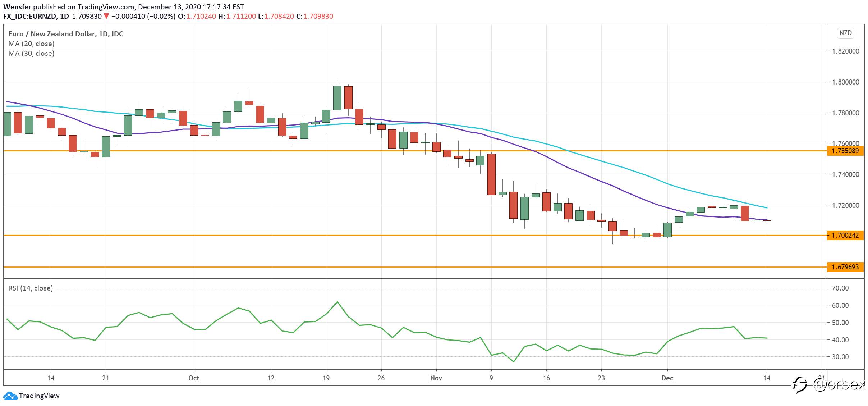The image size is (868, 406).
Task: Click the Dec label on time axis
Action: click(x=667, y=378)
